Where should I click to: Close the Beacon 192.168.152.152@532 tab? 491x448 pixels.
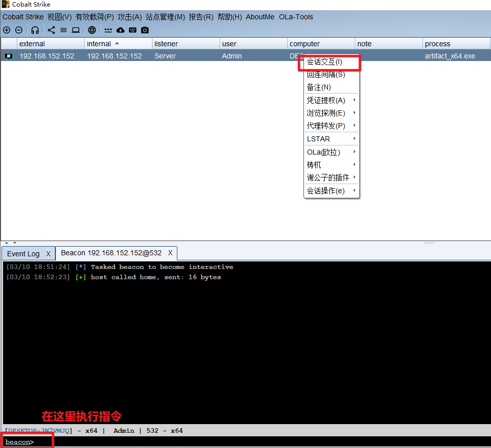(170, 253)
